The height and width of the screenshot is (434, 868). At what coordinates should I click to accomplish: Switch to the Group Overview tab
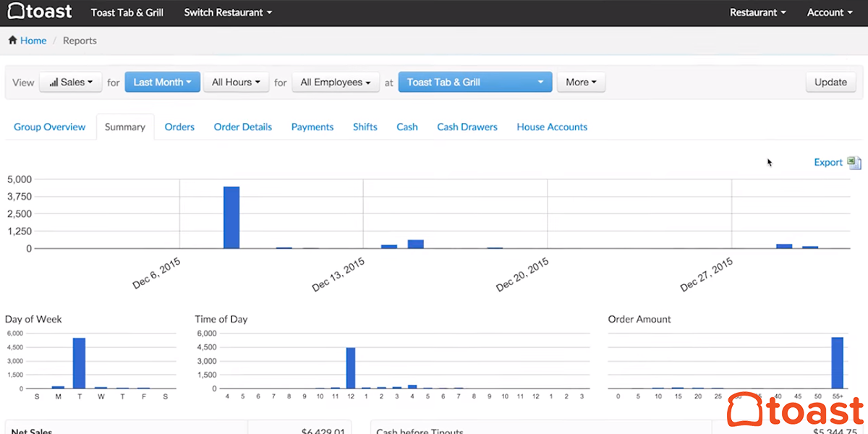point(49,127)
